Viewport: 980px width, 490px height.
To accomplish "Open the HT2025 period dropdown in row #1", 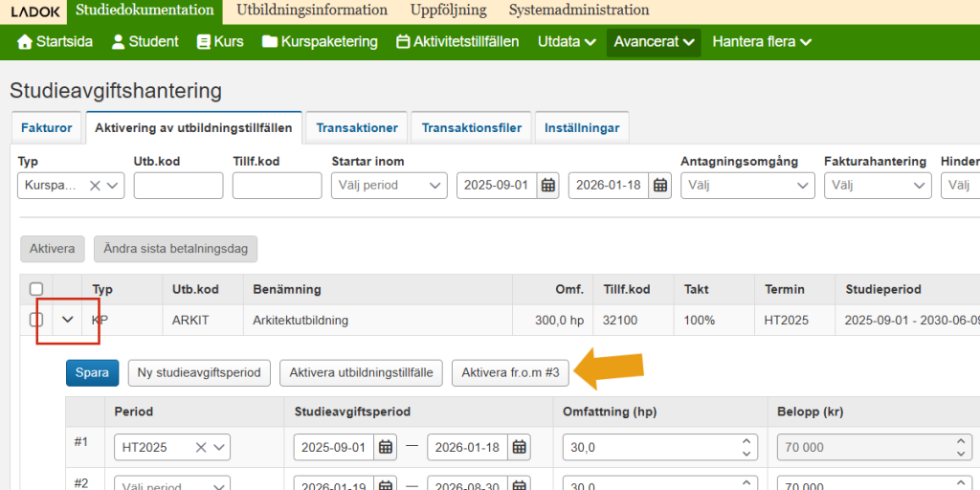I will pos(219,448).
